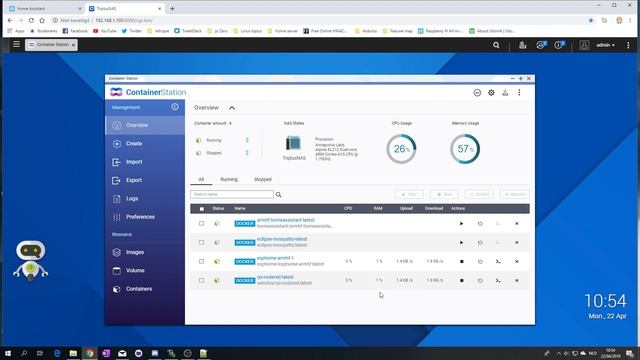Tick the checkbox for the armhf-homeassistant-latest container
Image resolution: width=640 pixels, height=360 pixels.
point(201,224)
